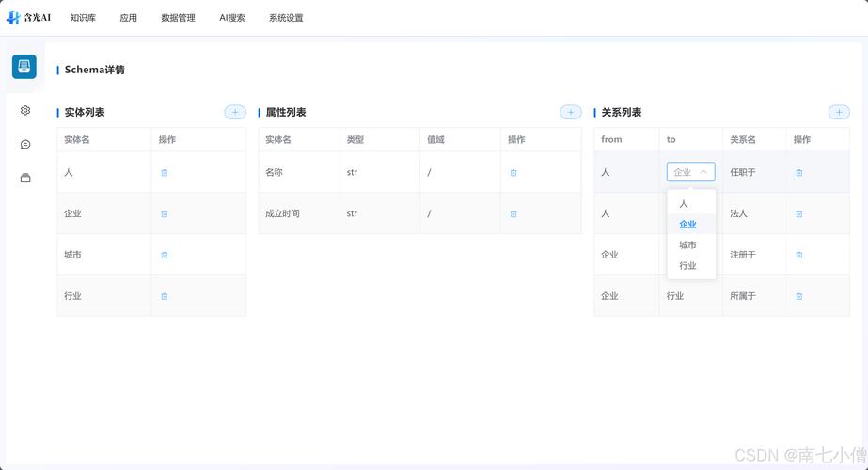Click 企业 in entity list
The image size is (868, 470).
(72, 213)
